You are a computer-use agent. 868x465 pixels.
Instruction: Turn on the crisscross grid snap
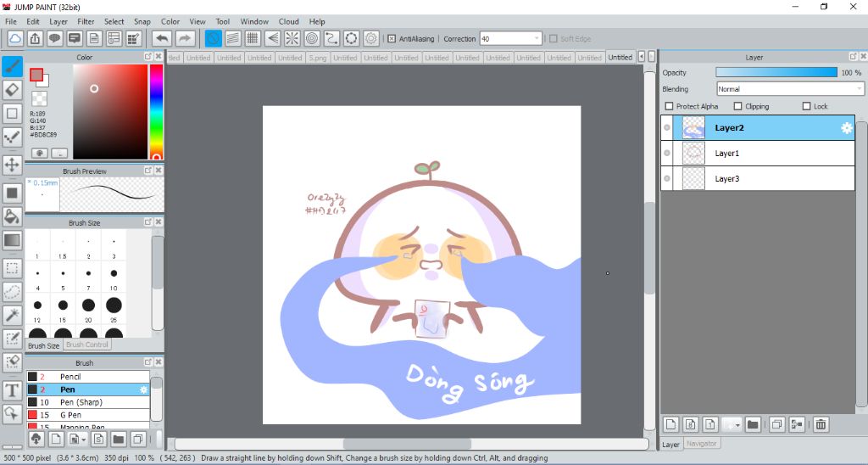coord(253,38)
